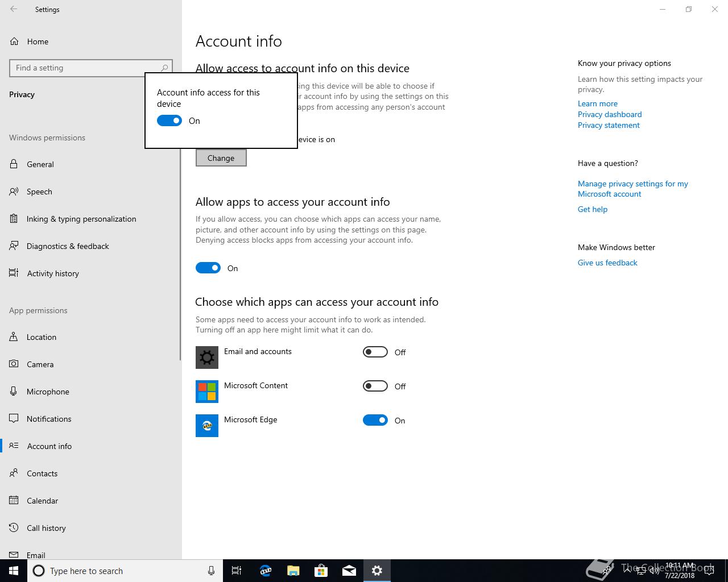Focus the Find a setting search box

coord(91,68)
